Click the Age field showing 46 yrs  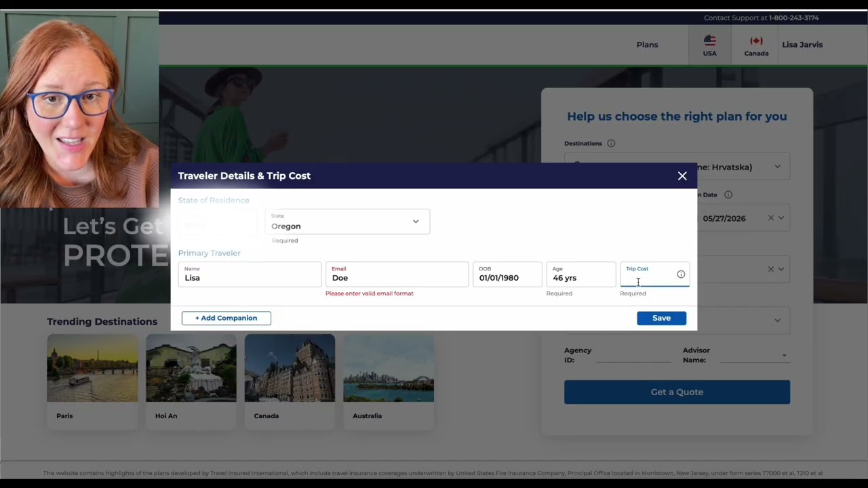[x=581, y=274]
